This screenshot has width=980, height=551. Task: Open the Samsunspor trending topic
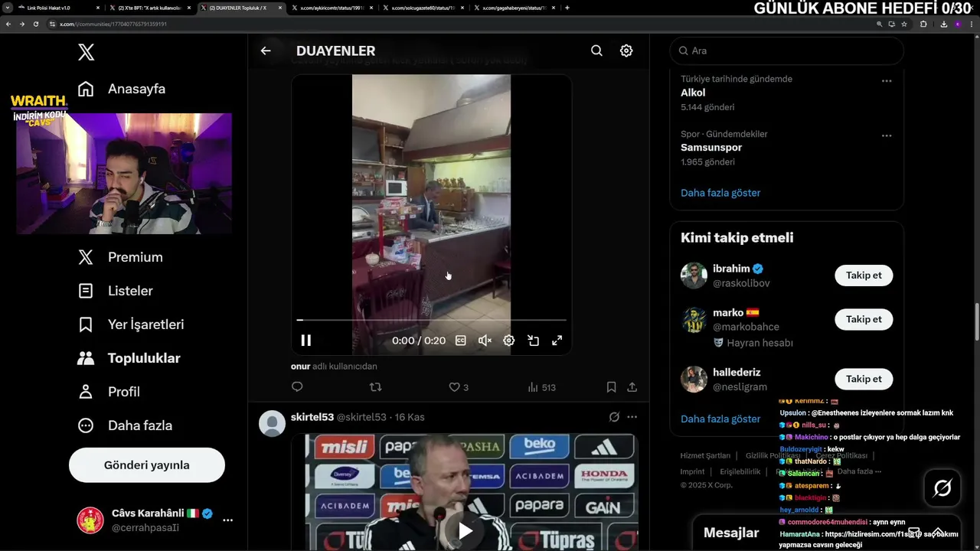711,148
